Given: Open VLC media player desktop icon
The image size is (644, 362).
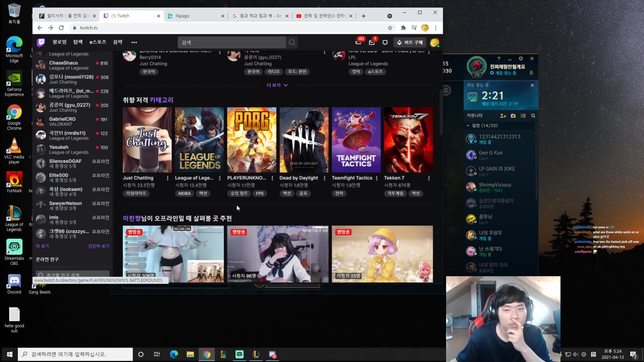Looking at the screenshot, I should pos(14,151).
